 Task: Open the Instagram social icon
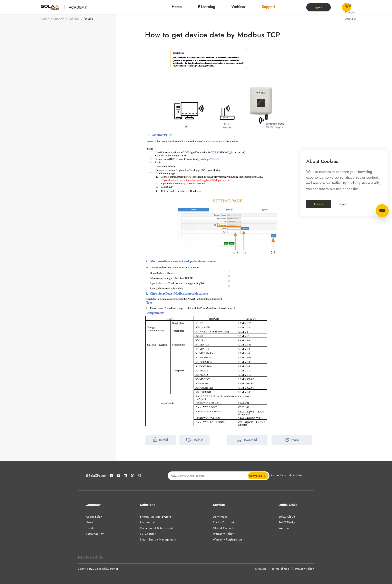pyautogui.click(x=139, y=476)
